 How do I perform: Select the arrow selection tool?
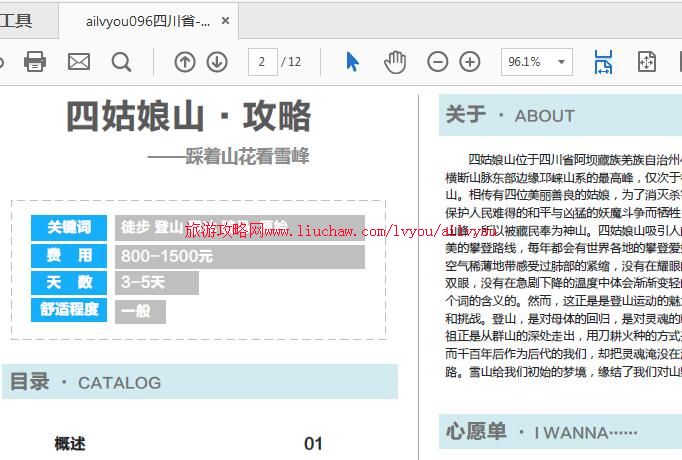click(352, 62)
